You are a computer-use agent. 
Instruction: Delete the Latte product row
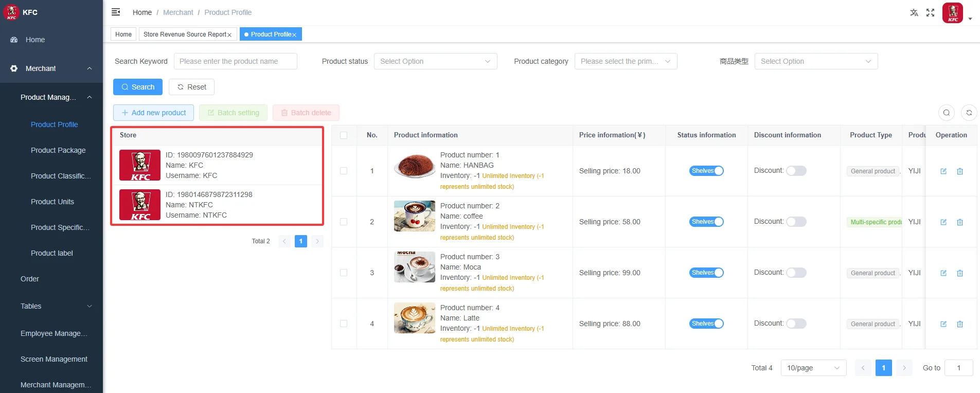click(960, 324)
